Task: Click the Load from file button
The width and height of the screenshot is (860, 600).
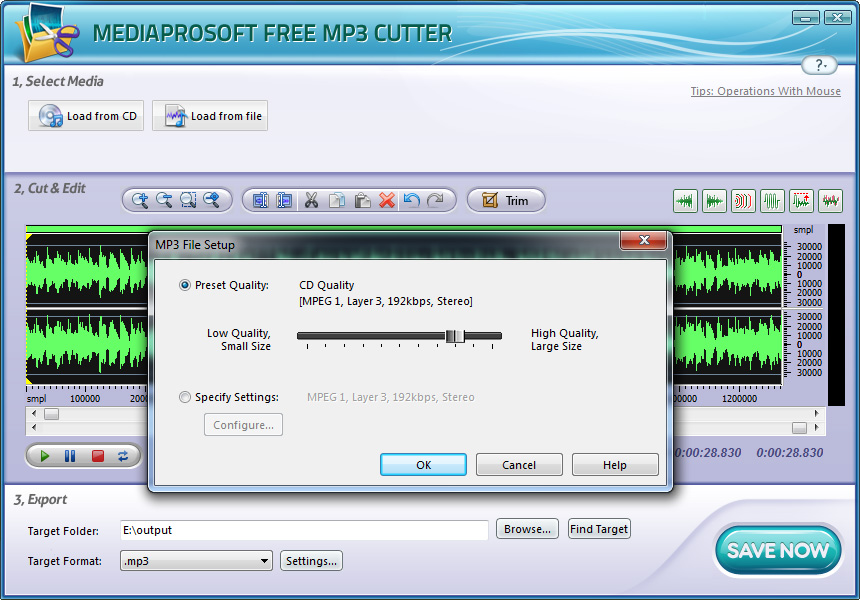Action: (x=210, y=116)
